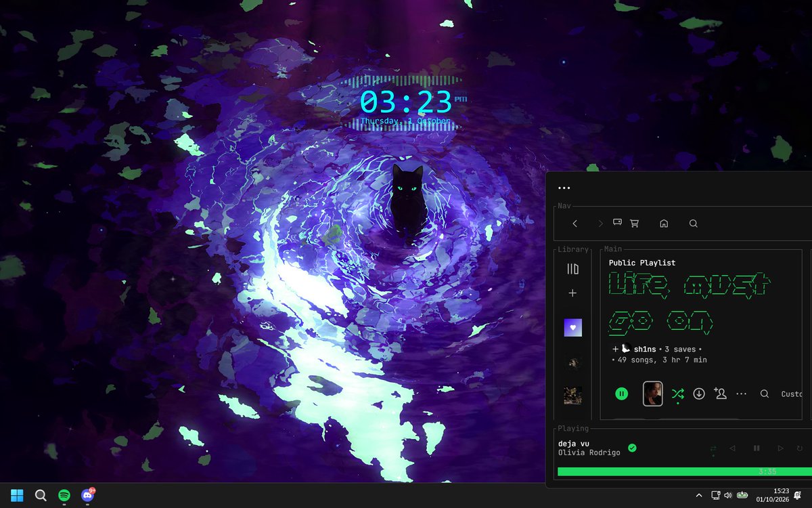The height and width of the screenshot is (508, 812).
Task: Click the desktop clock widget showing 03:23
Action: pyautogui.click(x=406, y=104)
